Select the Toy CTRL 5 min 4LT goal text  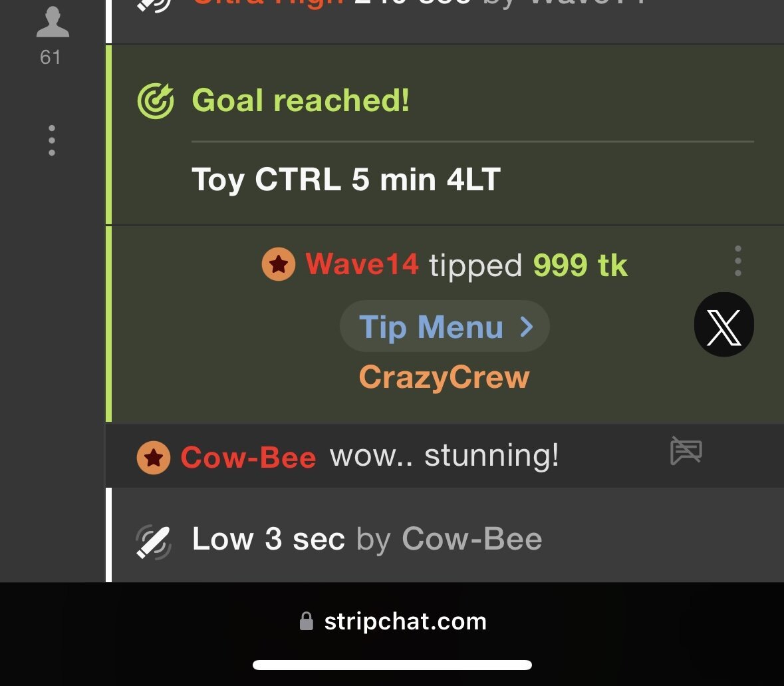pyautogui.click(x=346, y=180)
